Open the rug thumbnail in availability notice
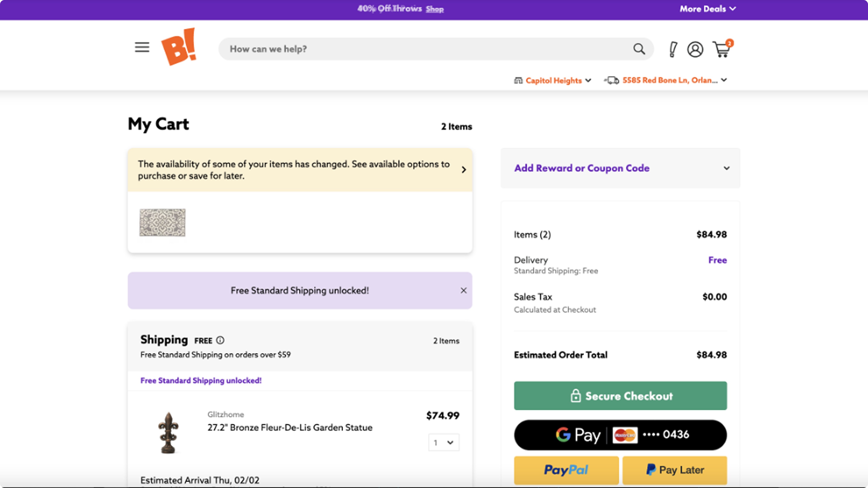 tap(163, 223)
